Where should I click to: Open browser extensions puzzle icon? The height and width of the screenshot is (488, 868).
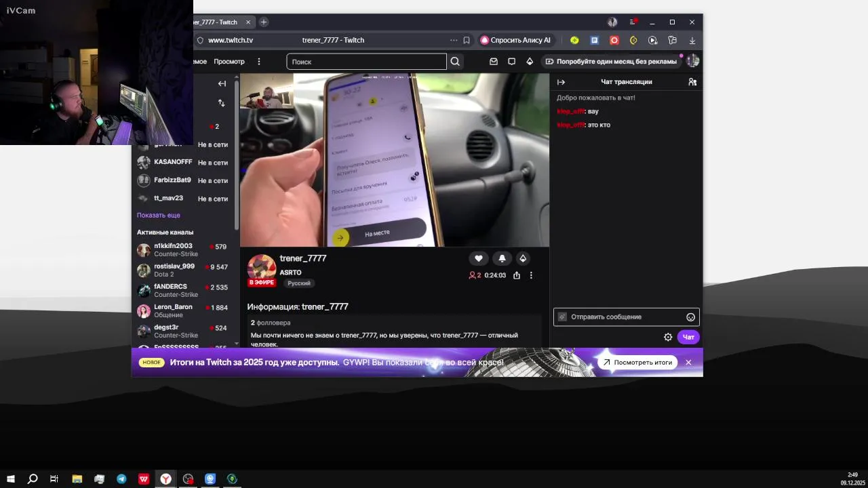[x=672, y=41]
